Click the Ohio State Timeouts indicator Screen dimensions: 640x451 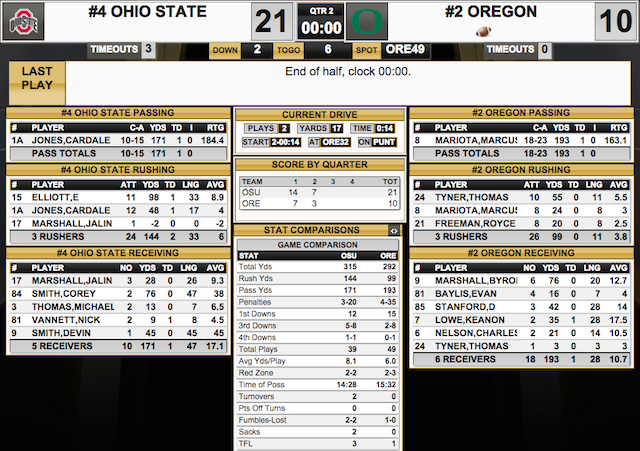pyautogui.click(x=121, y=49)
